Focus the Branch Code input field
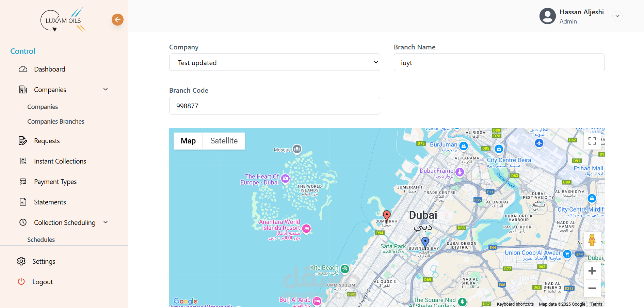The width and height of the screenshot is (644, 308). click(275, 106)
